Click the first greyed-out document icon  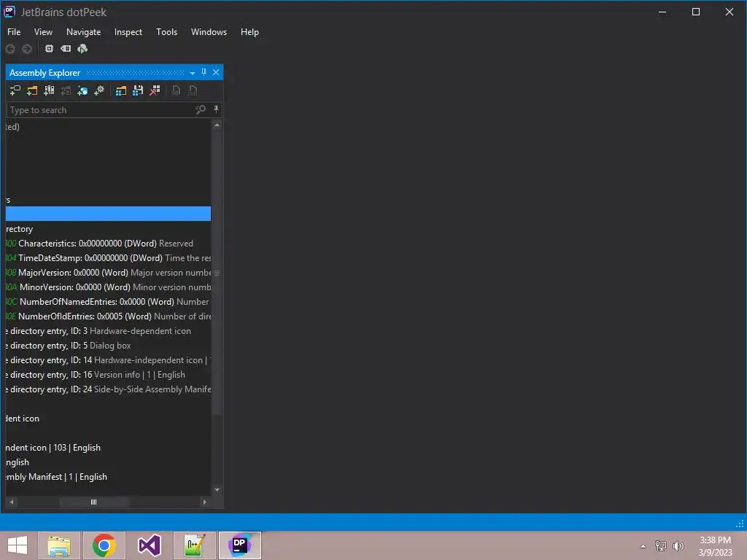[x=177, y=90]
